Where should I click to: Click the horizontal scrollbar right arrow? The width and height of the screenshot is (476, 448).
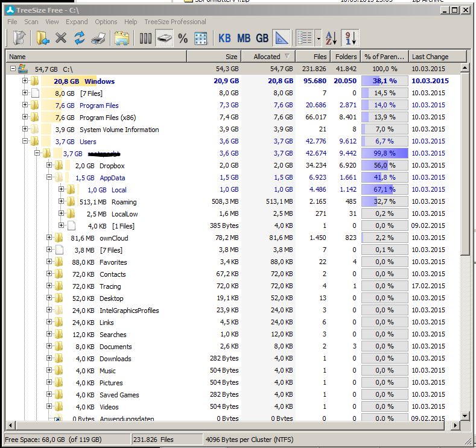[x=455, y=425]
